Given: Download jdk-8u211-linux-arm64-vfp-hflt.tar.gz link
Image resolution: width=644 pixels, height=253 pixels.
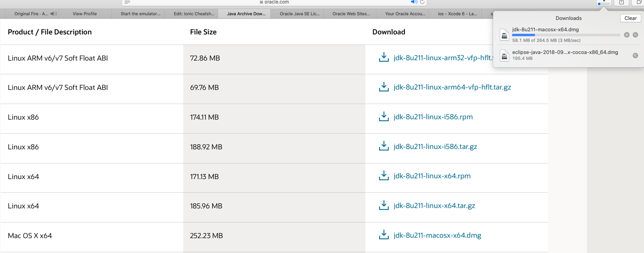Looking at the screenshot, I should [x=452, y=87].
